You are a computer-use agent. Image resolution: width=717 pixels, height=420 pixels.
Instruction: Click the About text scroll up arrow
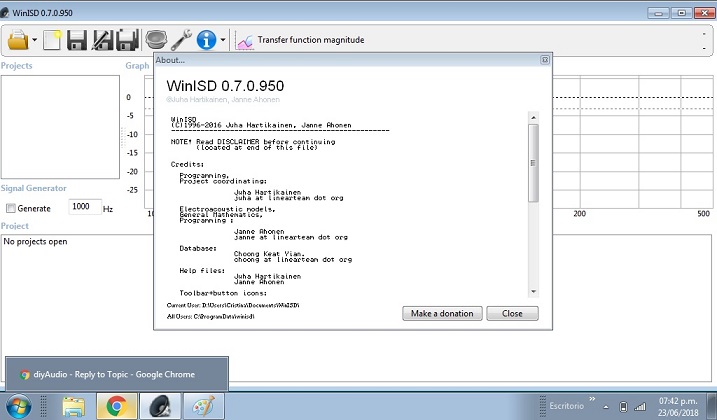point(533,118)
